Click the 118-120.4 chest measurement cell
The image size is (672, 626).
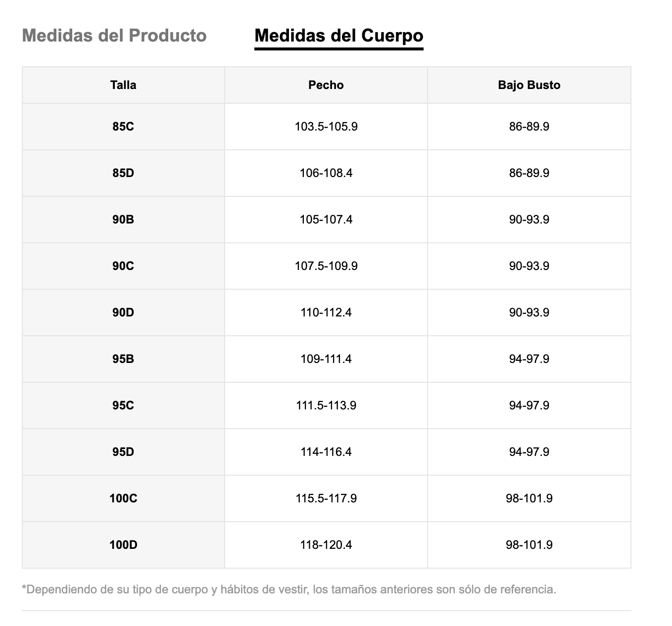[326, 545]
